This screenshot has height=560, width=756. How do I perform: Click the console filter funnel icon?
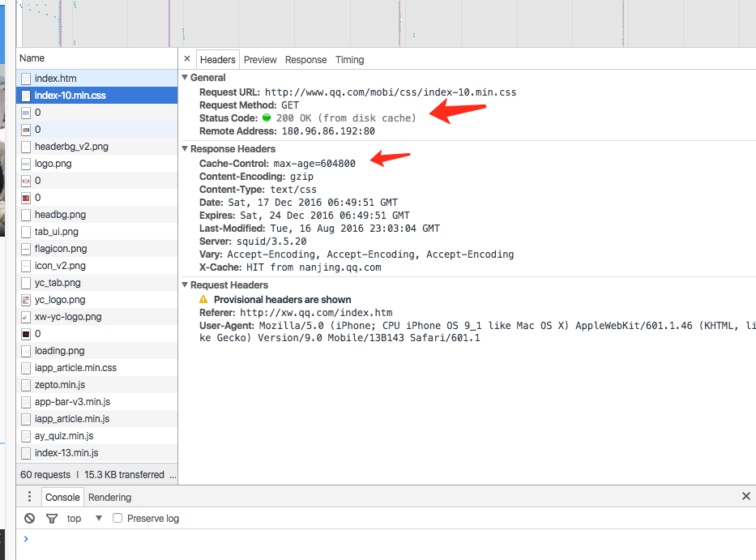(x=52, y=519)
